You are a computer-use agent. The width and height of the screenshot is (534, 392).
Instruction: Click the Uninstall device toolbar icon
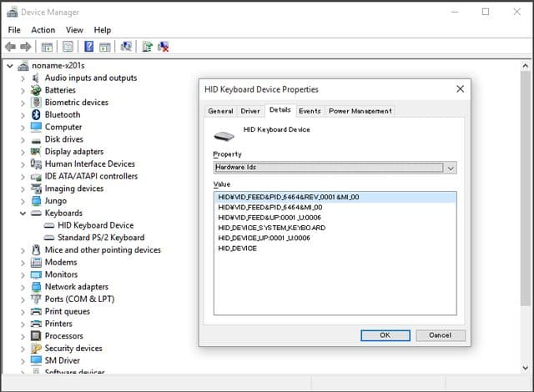pyautogui.click(x=164, y=47)
